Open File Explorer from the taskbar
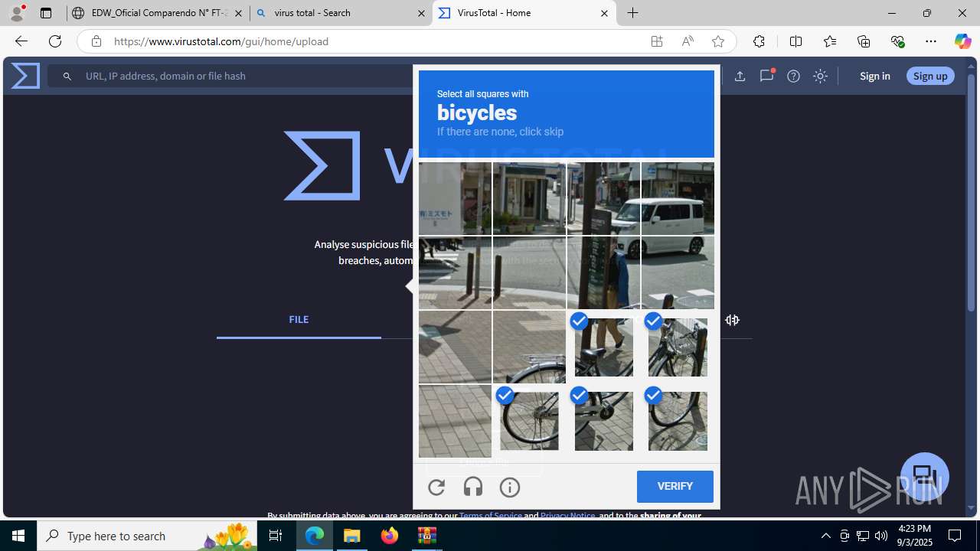 coord(352,536)
